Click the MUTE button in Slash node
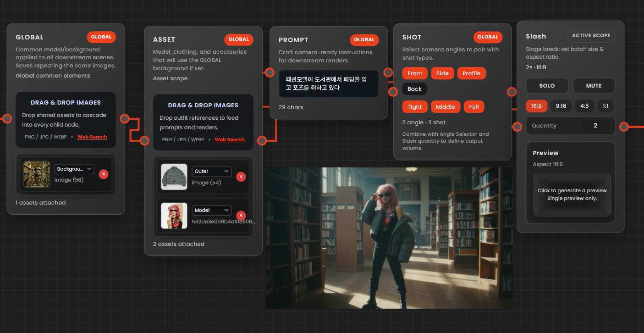The width and height of the screenshot is (644, 333). coord(594,86)
